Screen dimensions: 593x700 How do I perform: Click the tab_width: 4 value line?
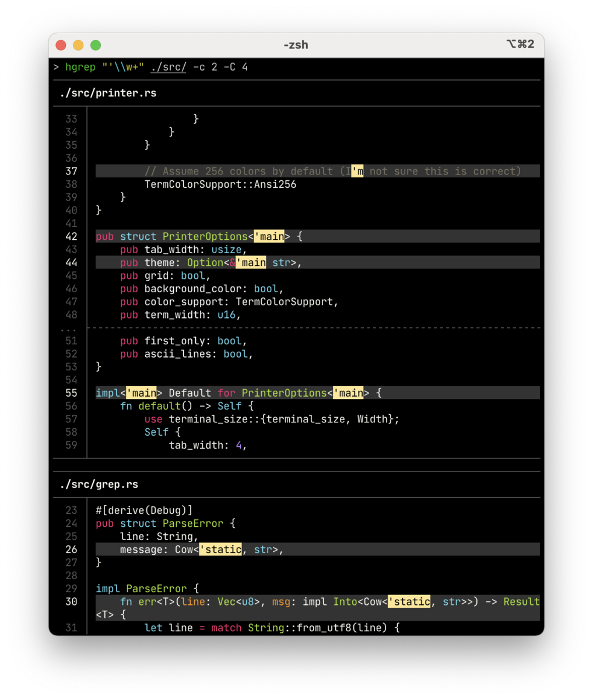(x=208, y=445)
